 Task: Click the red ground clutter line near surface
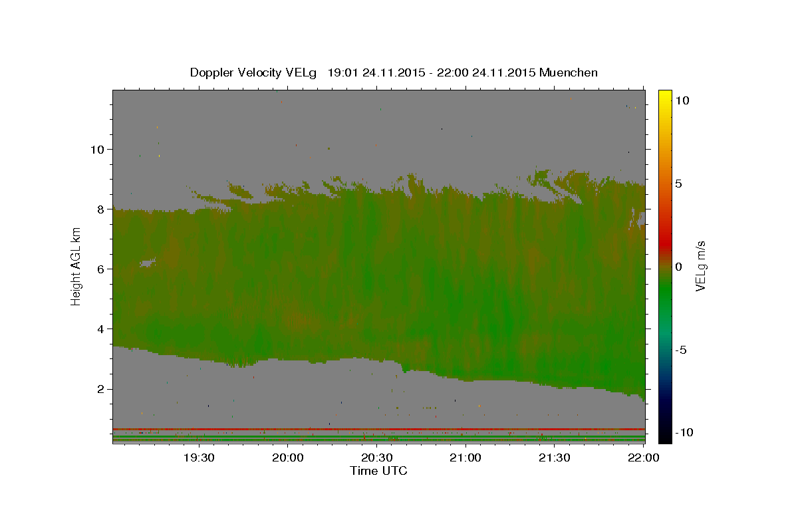(x=378, y=429)
